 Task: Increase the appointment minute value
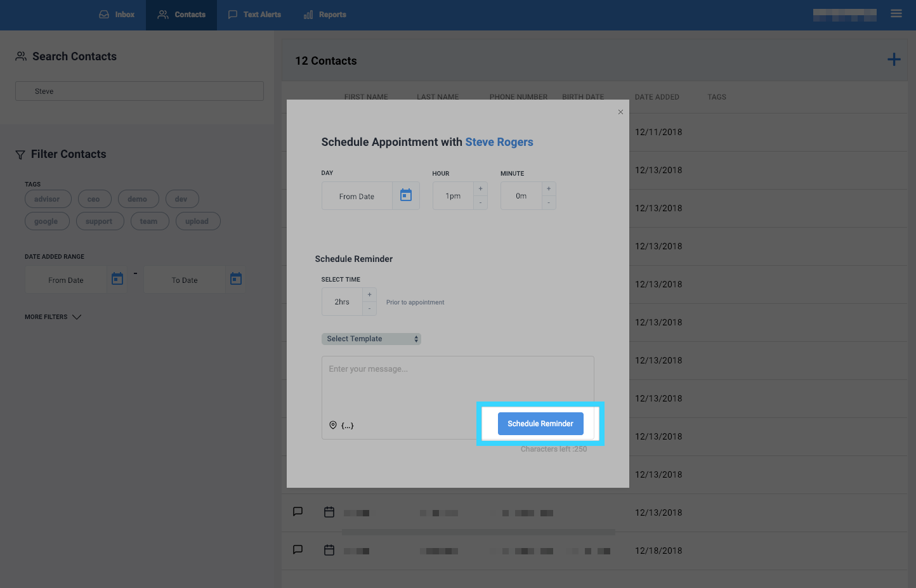tap(549, 189)
